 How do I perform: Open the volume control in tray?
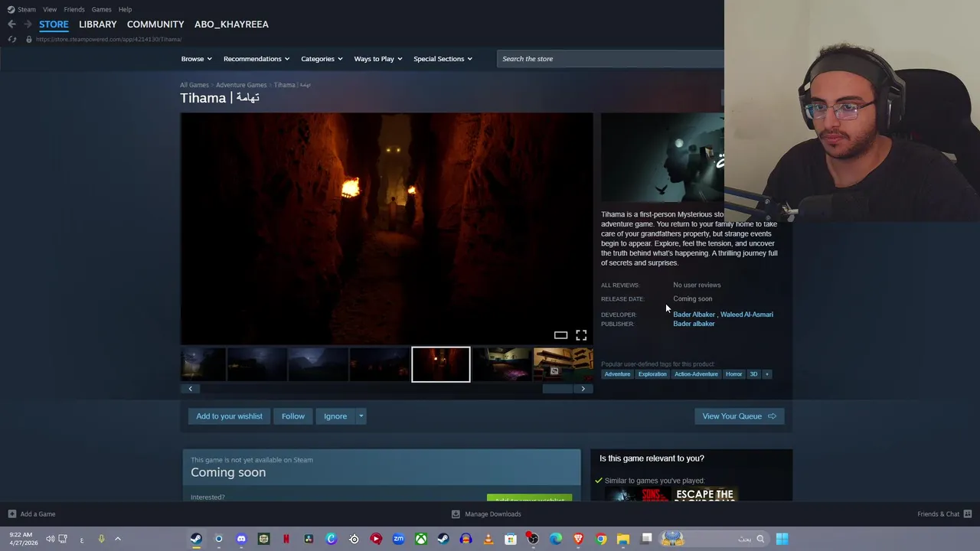pos(50,539)
